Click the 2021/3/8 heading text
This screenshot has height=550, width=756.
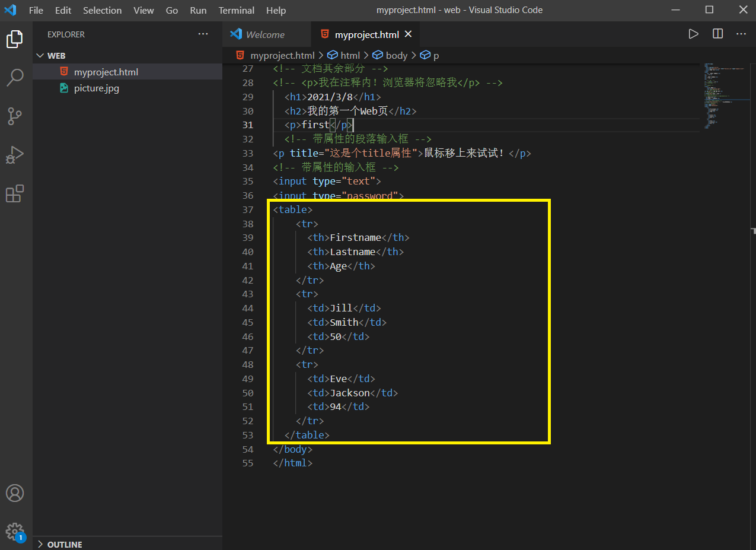click(x=330, y=97)
